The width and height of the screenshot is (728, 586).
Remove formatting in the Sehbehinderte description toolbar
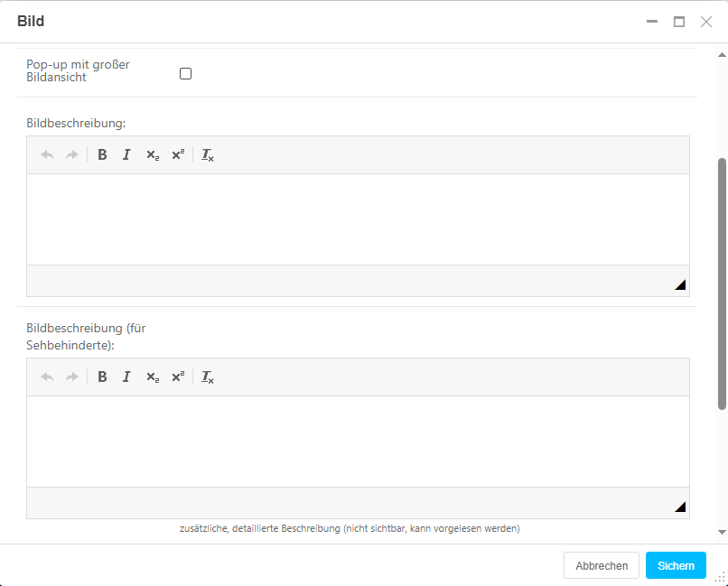pyautogui.click(x=208, y=377)
